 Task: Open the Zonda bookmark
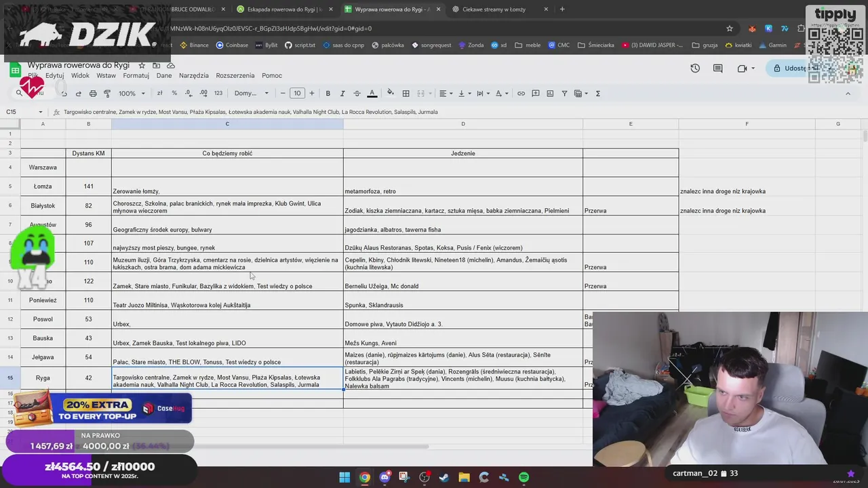471,45
